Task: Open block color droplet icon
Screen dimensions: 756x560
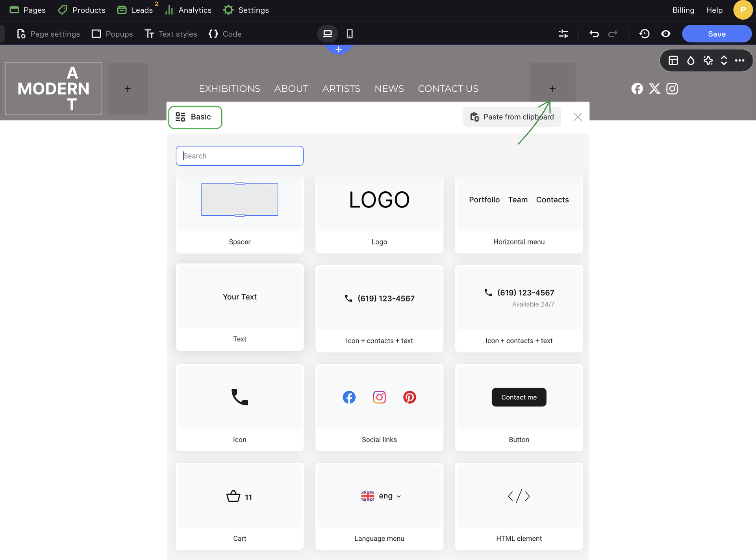Action: [x=691, y=61]
